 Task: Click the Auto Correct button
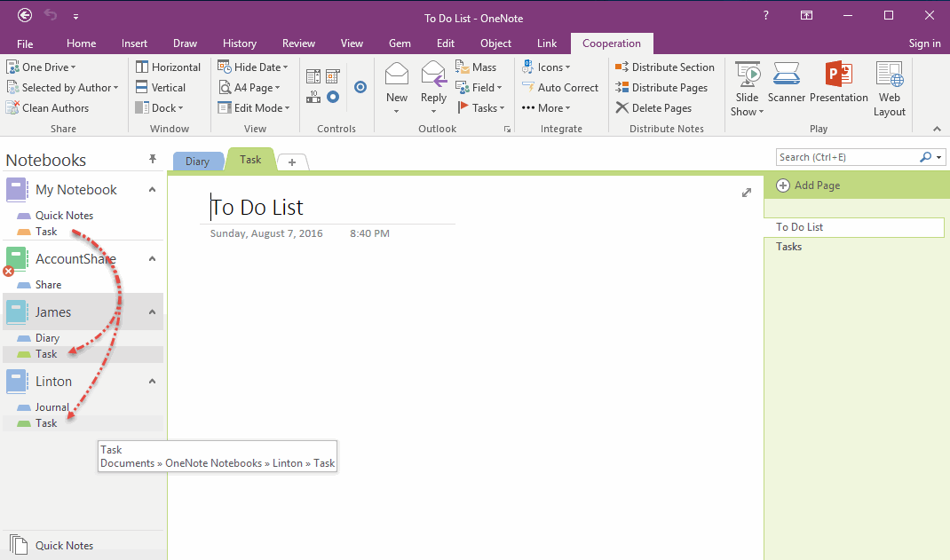tap(560, 88)
